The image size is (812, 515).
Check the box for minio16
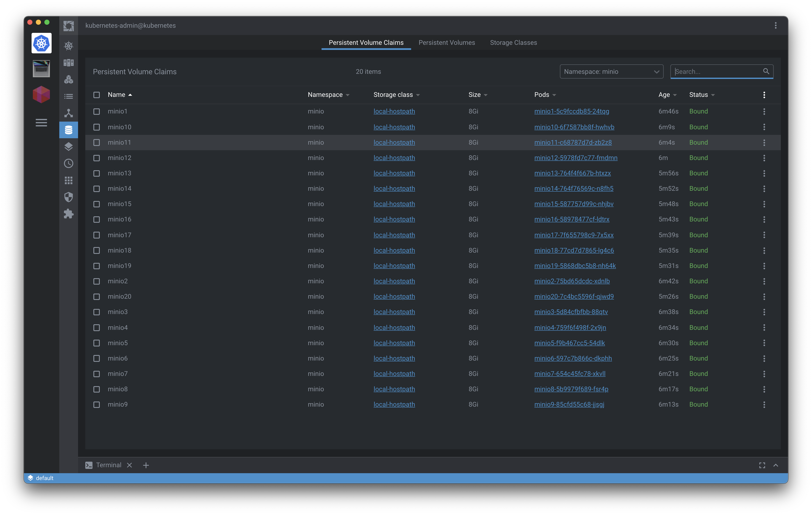[96, 219]
